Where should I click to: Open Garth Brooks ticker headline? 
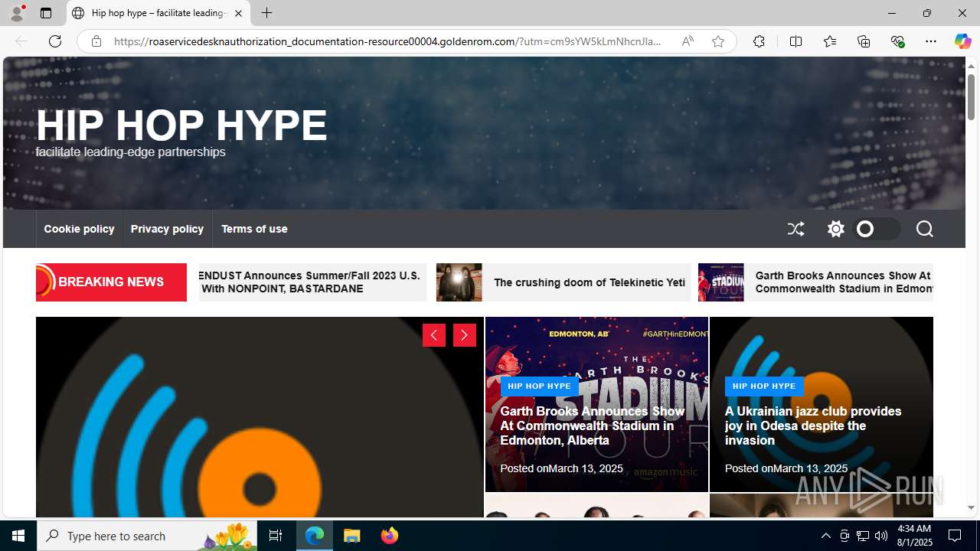pyautogui.click(x=844, y=282)
